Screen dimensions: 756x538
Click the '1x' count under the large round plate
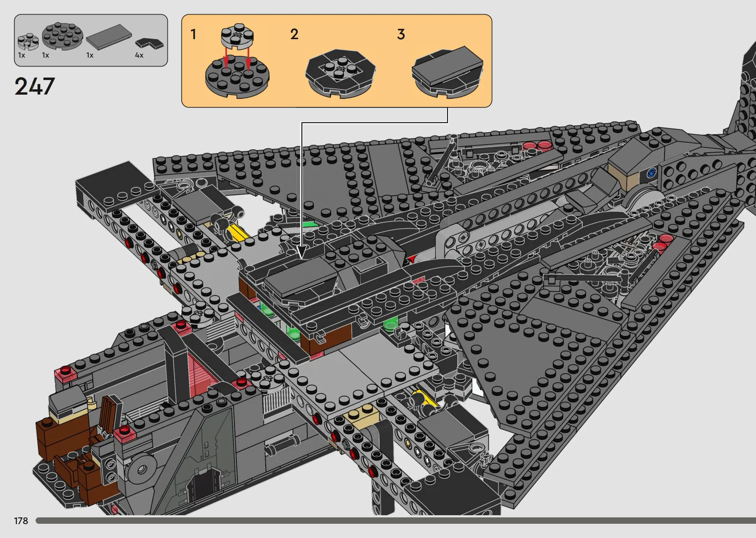click(x=46, y=55)
